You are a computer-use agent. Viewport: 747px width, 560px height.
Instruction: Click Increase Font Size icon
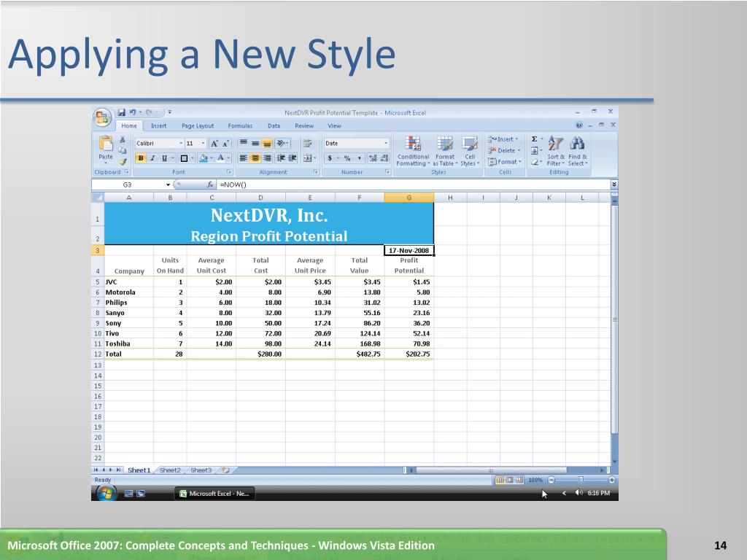coord(214,144)
